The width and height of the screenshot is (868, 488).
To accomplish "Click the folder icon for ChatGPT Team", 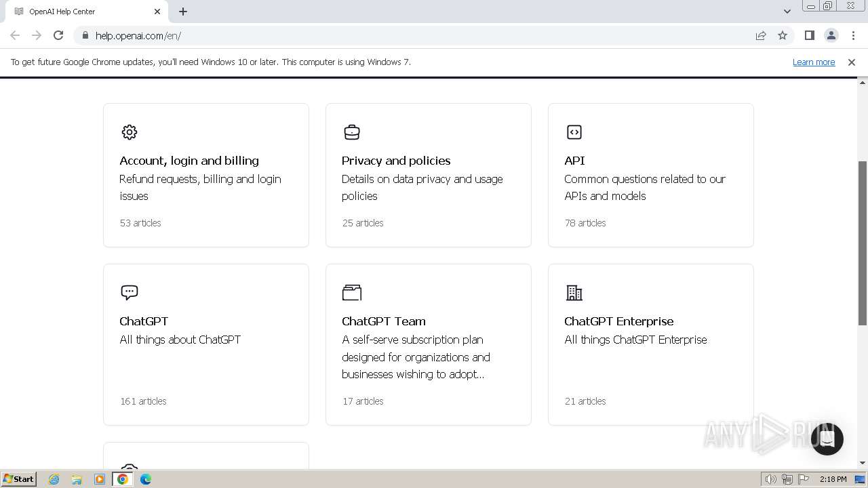I will pyautogui.click(x=352, y=293).
